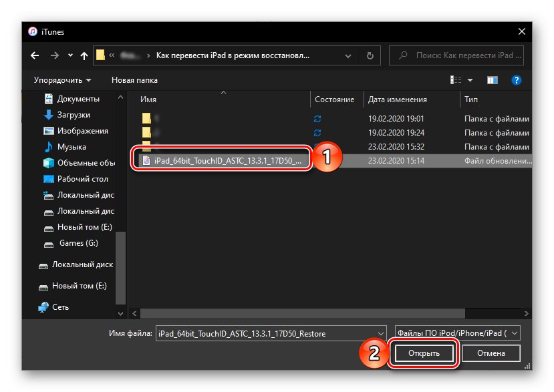Image resolution: width=554 pixels, height=392 pixels.
Task: Click the ipsw file icon
Action: click(x=146, y=161)
